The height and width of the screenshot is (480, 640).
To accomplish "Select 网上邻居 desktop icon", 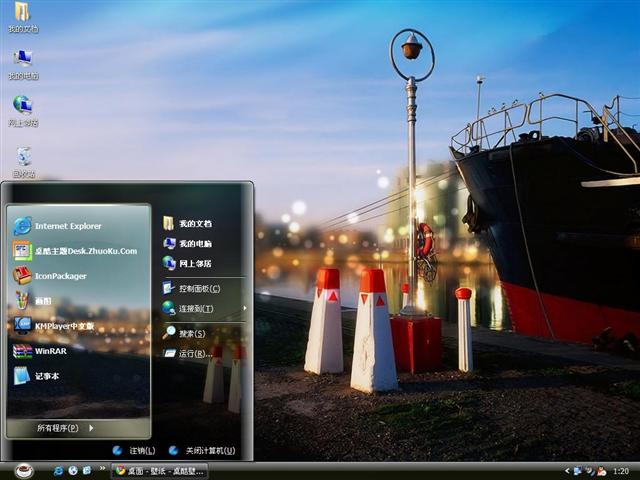I will [x=23, y=108].
